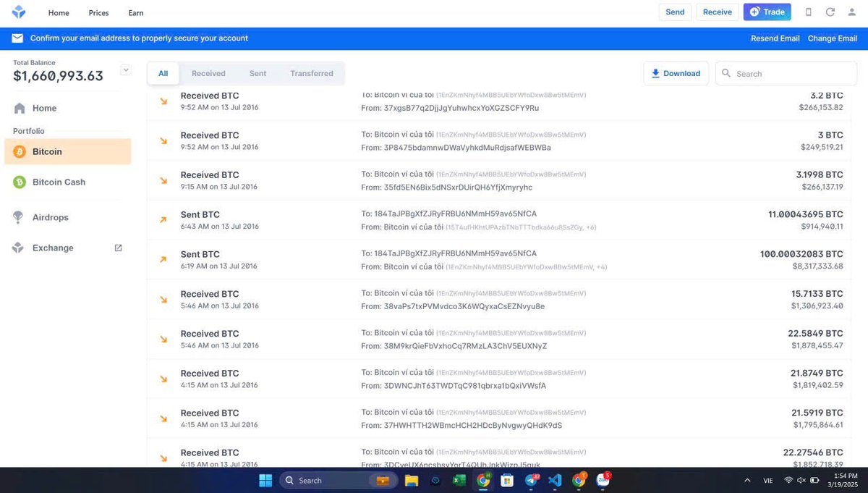Select Bitcoin Cash in the sidebar
The image size is (868, 493).
pos(68,182)
